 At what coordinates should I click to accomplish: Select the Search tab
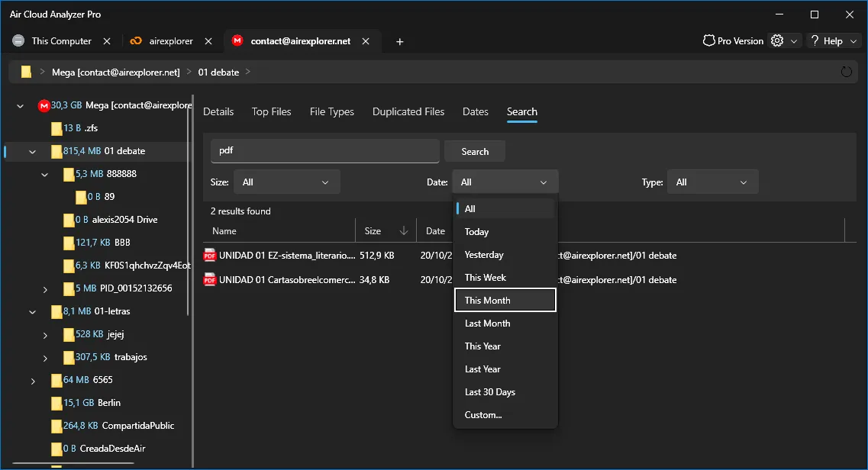click(521, 111)
